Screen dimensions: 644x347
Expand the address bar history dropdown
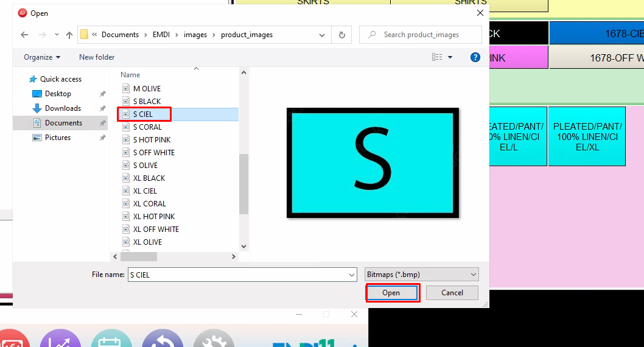322,35
